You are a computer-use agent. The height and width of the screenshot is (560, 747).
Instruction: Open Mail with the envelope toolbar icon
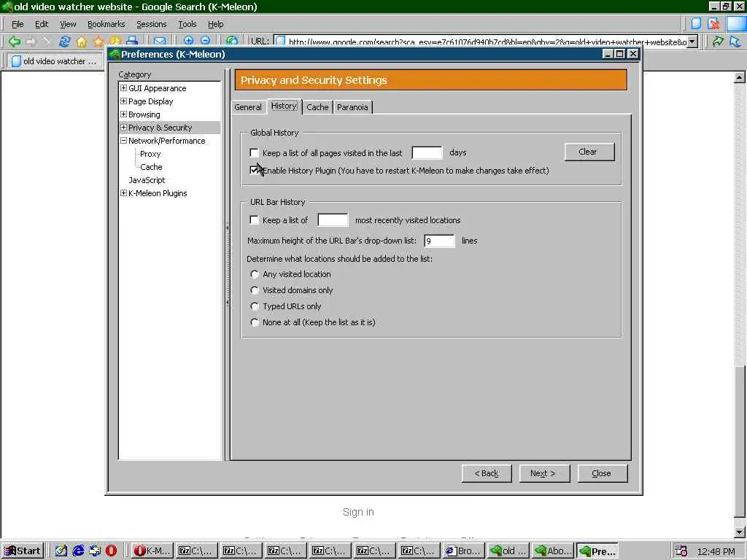point(160,42)
